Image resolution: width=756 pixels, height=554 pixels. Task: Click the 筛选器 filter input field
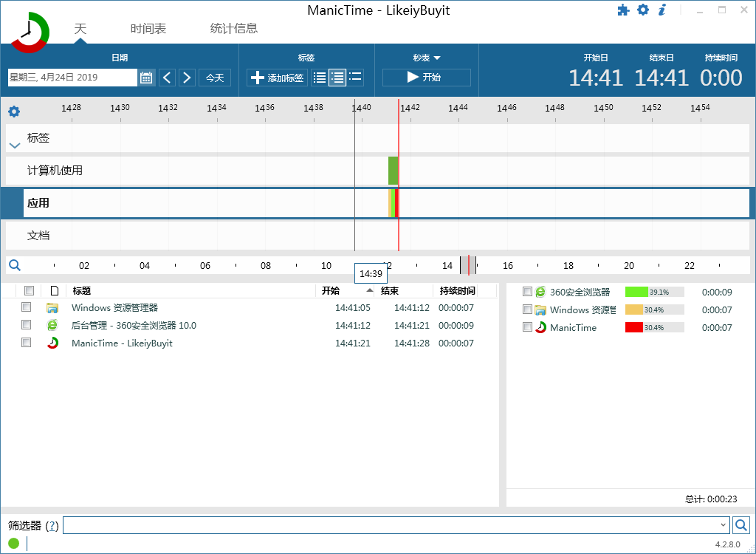point(391,525)
